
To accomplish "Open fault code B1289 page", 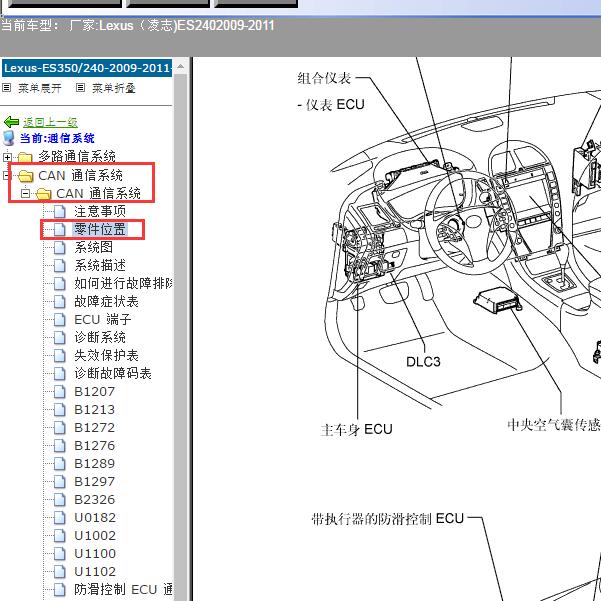I will 94,463.
